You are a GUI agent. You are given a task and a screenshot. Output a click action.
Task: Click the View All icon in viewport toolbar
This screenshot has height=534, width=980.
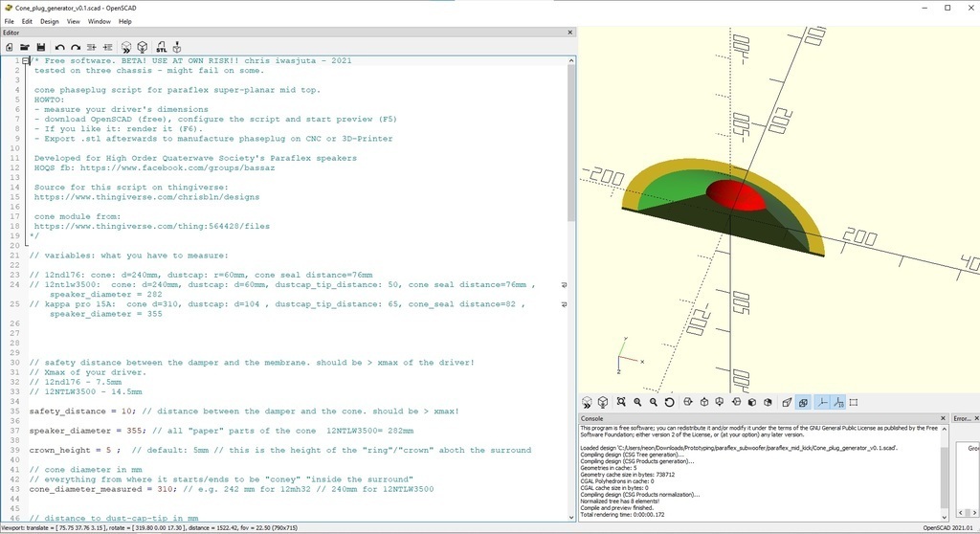coord(621,403)
